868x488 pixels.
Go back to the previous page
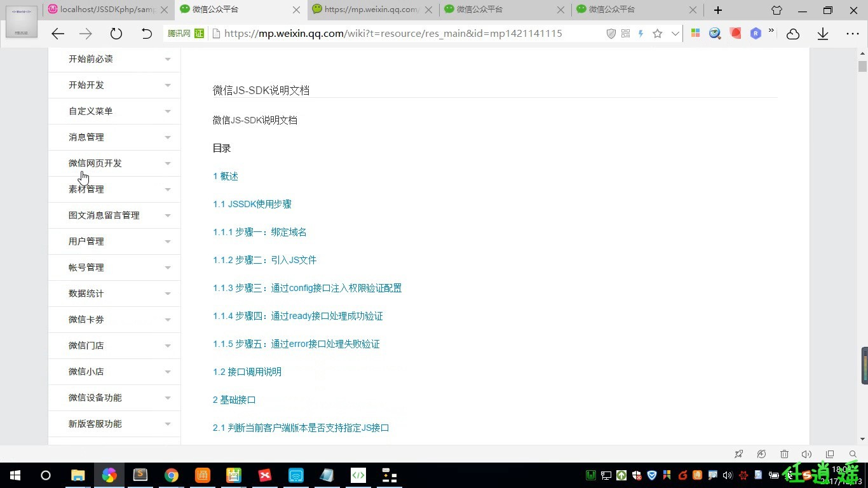click(58, 34)
